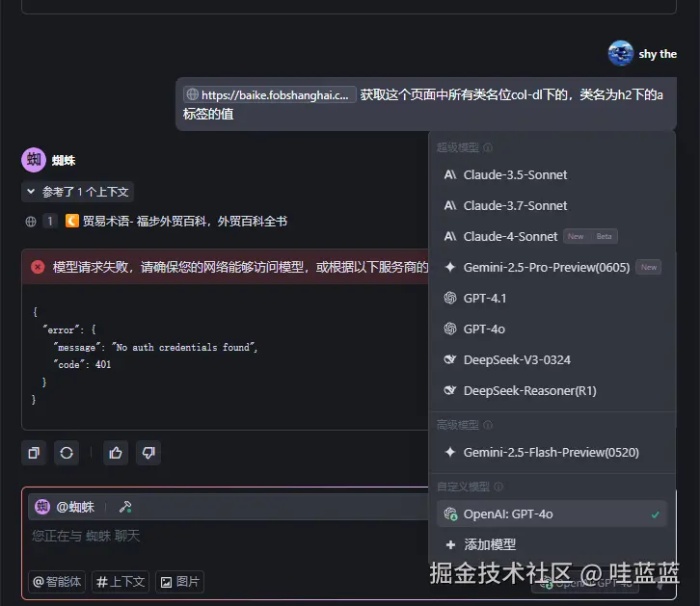Viewport: 700px width, 606px height.
Task: Pick the checked OpenAI: GPT-4o custom model
Action: click(508, 514)
